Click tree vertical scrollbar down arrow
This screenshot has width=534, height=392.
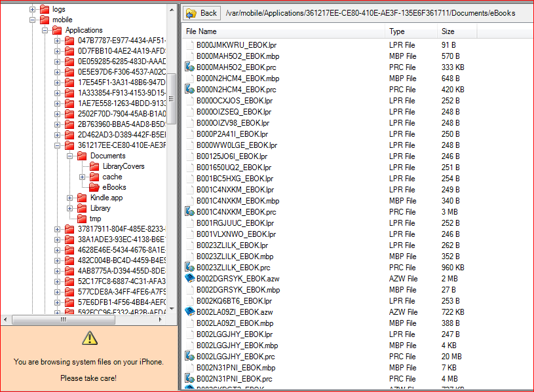pyautogui.click(x=172, y=309)
